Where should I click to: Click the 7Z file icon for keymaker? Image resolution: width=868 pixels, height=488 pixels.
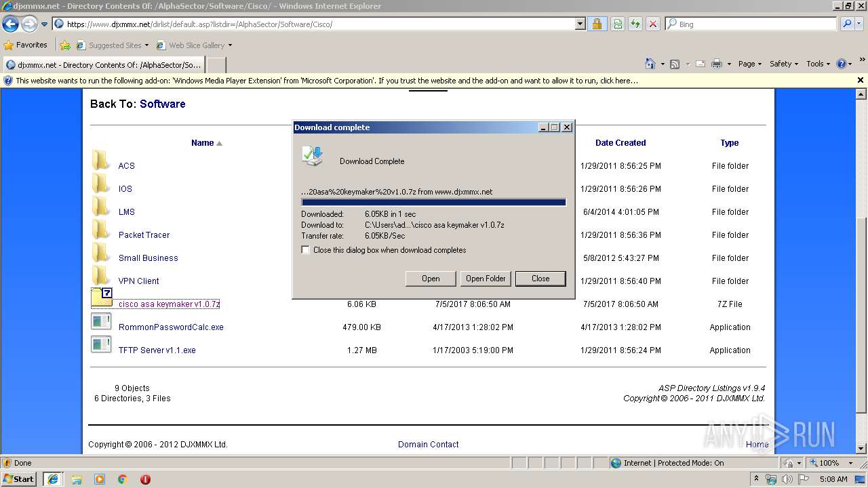(x=102, y=298)
